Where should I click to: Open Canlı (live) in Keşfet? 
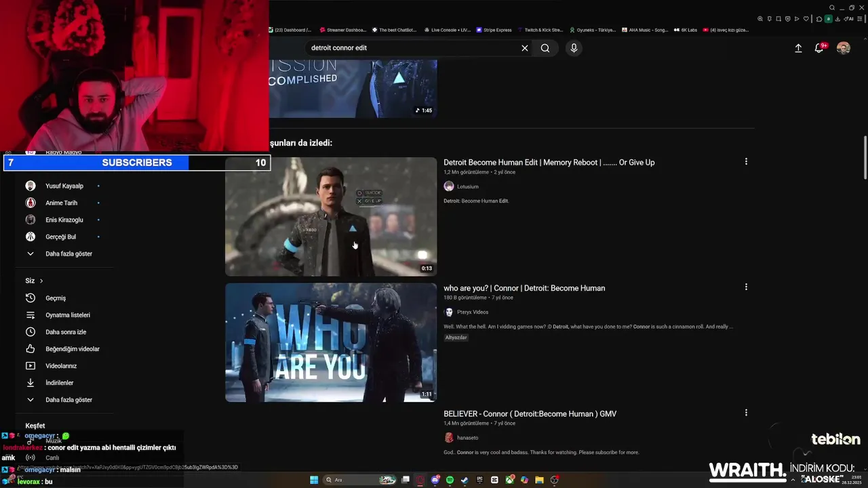(52, 457)
